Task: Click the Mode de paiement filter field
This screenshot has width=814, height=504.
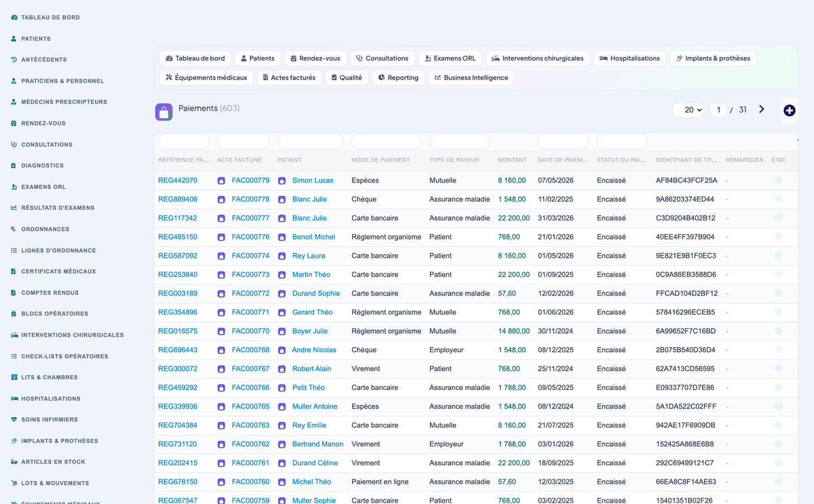Action: pyautogui.click(x=387, y=141)
